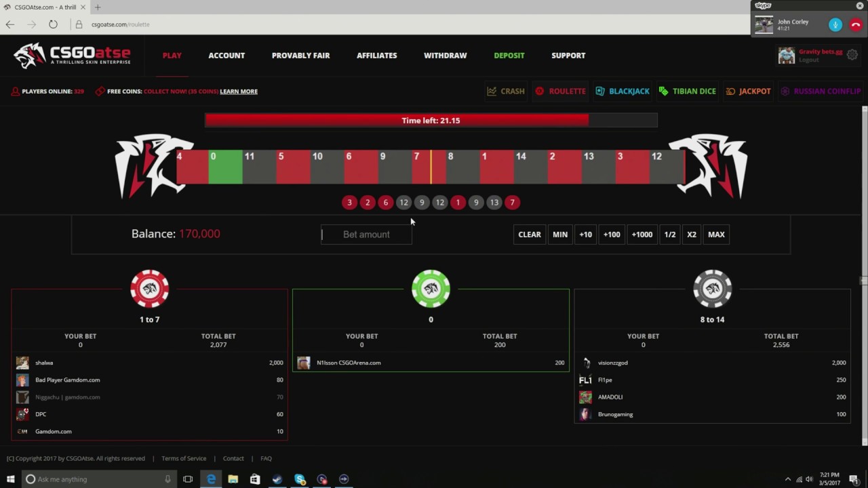Open the Contact link
868x488 pixels.
(233, 458)
